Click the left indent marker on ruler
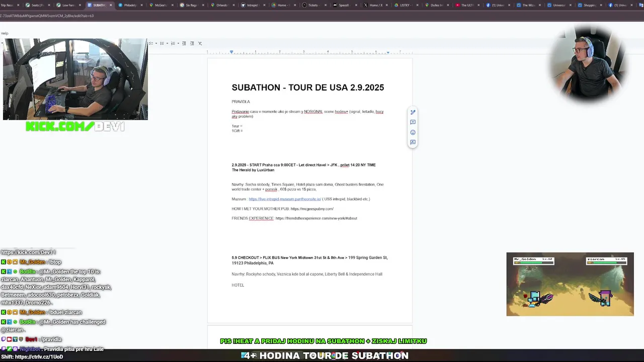This screenshot has height=362, width=644. pos(231,52)
